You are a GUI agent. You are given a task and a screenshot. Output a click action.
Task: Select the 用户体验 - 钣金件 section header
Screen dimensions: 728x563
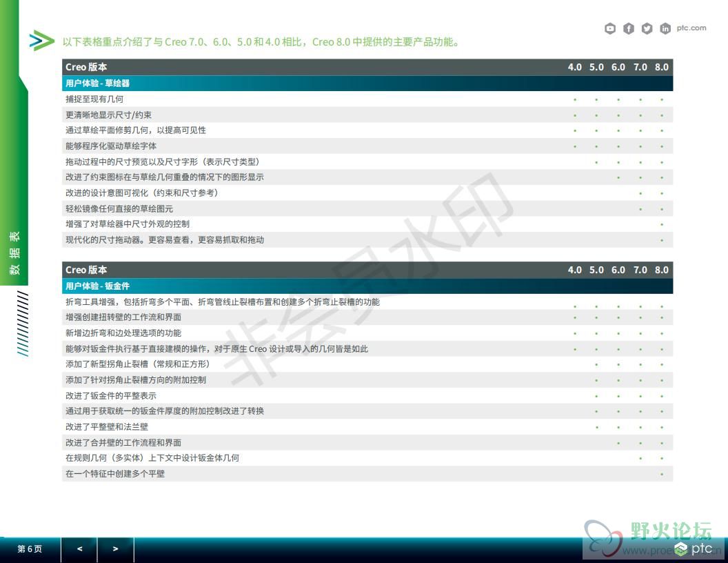pyautogui.click(x=367, y=286)
